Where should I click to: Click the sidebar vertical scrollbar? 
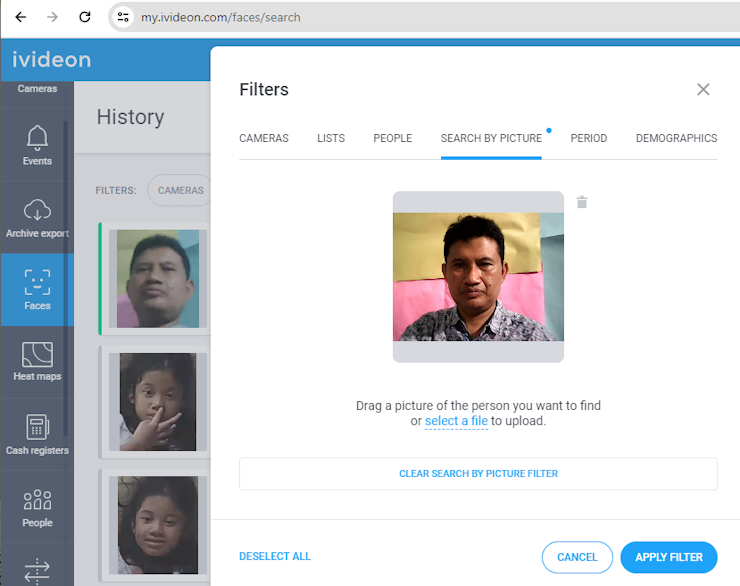(66, 278)
